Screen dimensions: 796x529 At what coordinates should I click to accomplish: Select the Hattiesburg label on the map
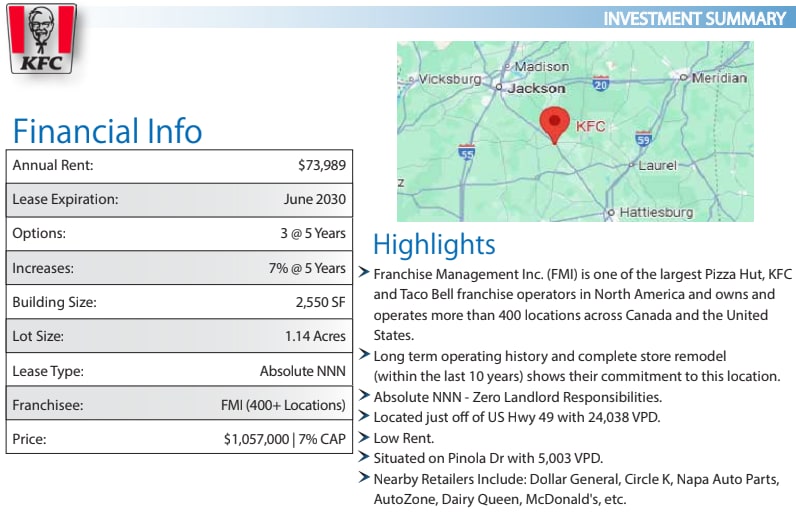tap(655, 212)
